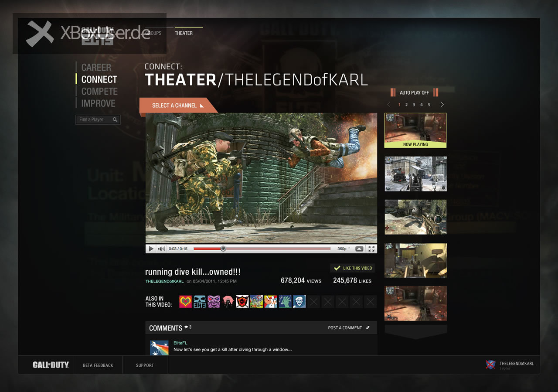Click EliteFL's unicorn rainbow avatar

pos(159,348)
